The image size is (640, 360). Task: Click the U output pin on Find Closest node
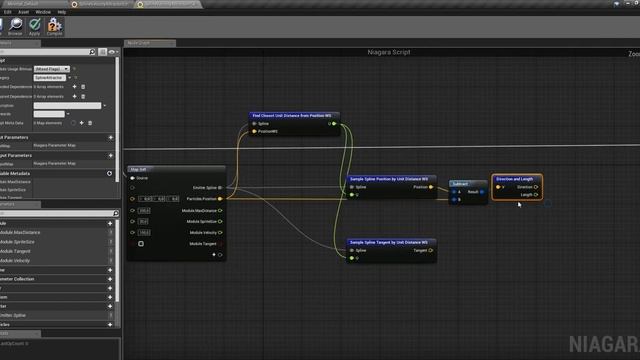click(334, 124)
